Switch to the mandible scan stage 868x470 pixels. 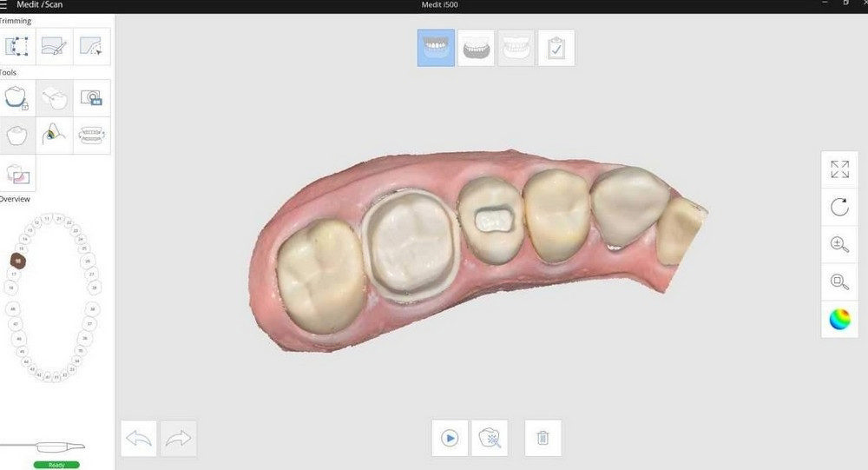[x=476, y=49]
